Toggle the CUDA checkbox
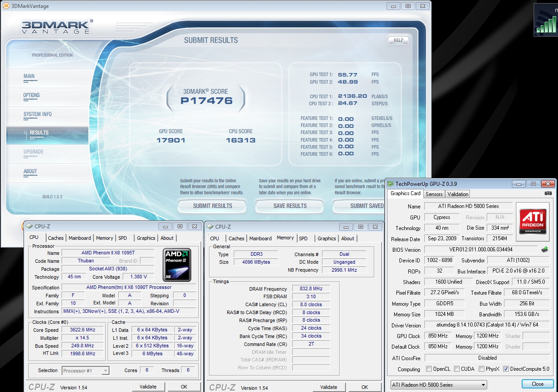558x392 pixels. click(x=457, y=369)
